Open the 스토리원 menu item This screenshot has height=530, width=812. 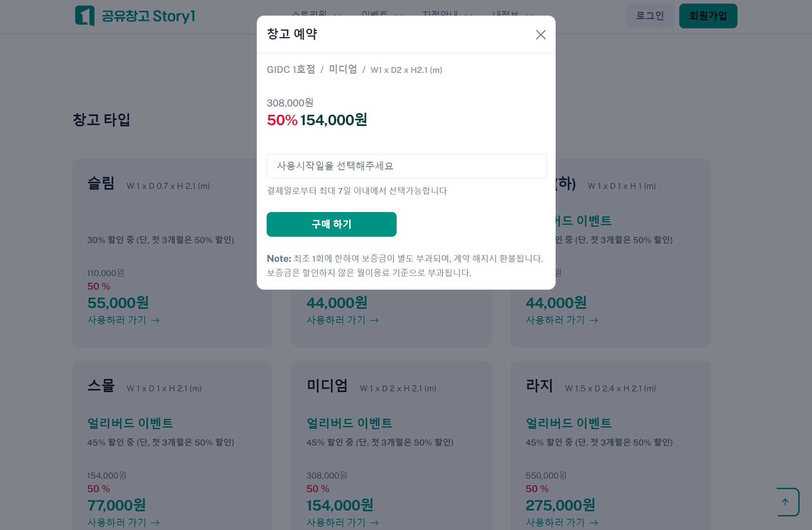pos(309,14)
